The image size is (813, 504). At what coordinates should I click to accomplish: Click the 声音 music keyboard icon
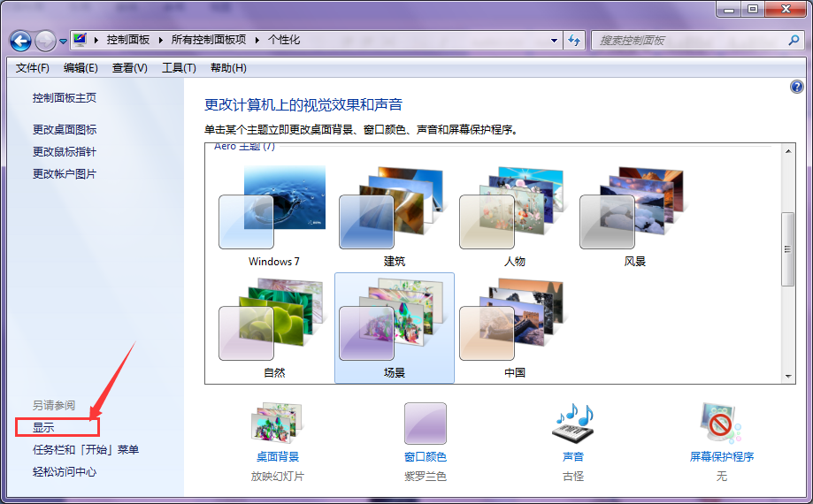point(573,424)
